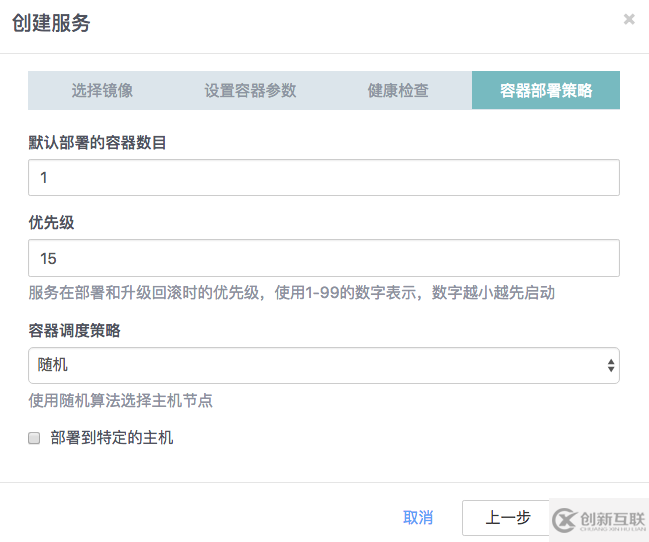The height and width of the screenshot is (542, 649).
Task: Click the 使用随机算法选择主机节点 hint text
Action: coord(120,401)
